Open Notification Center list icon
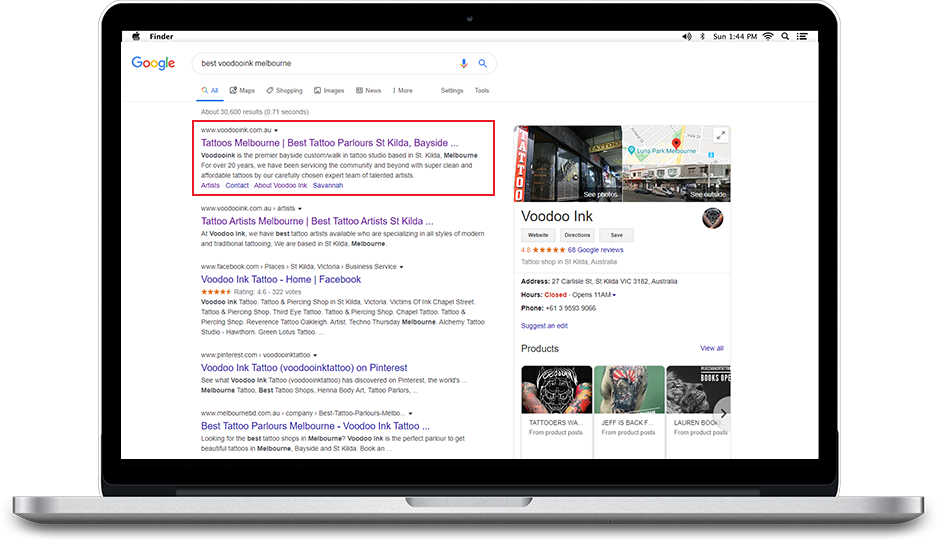Screen dimensions: 938x541 tap(802, 37)
